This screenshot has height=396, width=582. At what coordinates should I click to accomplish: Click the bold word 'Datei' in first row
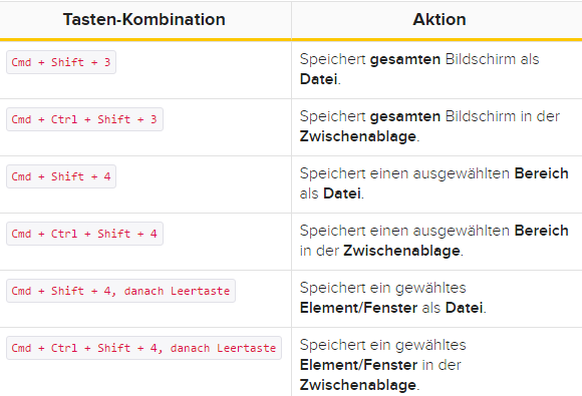[x=318, y=79]
